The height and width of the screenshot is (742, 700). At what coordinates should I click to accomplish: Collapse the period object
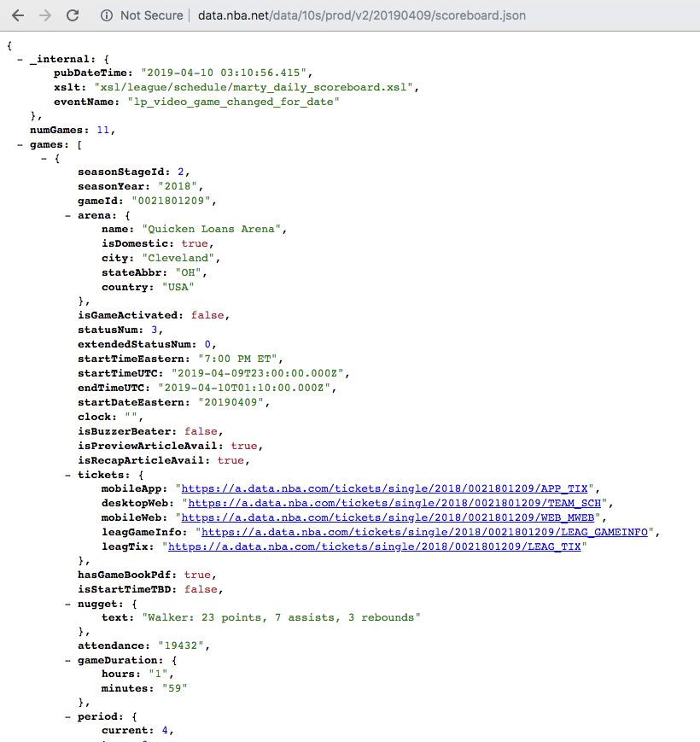pos(68,717)
